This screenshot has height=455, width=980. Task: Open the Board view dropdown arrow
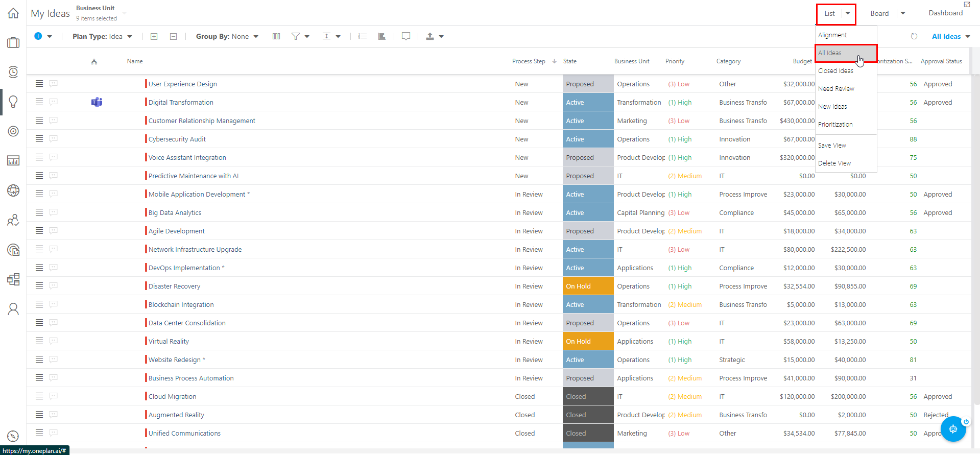[903, 13]
